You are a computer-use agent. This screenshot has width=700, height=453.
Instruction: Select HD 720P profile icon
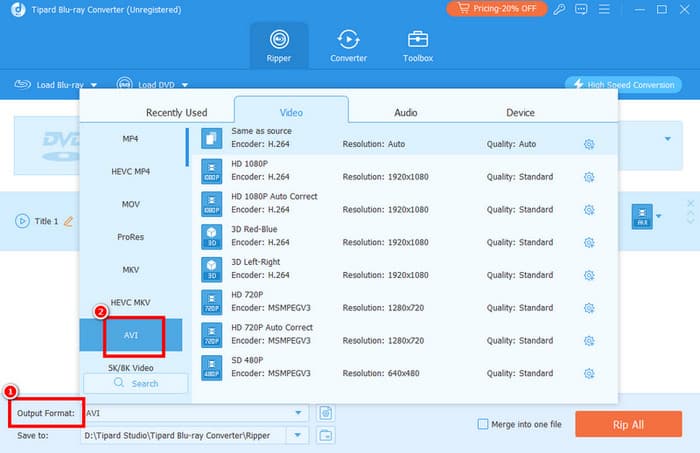(x=212, y=302)
